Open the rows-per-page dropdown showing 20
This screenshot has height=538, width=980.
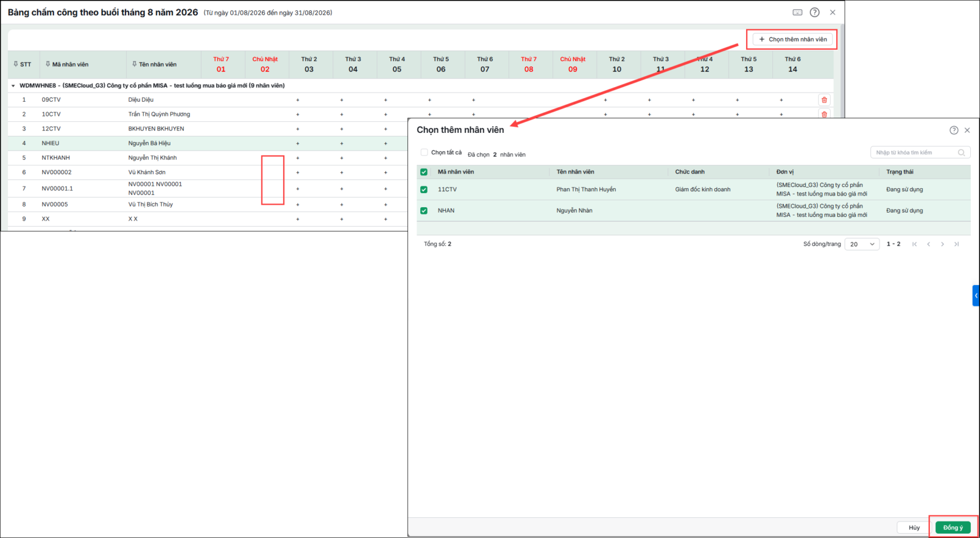coord(862,244)
